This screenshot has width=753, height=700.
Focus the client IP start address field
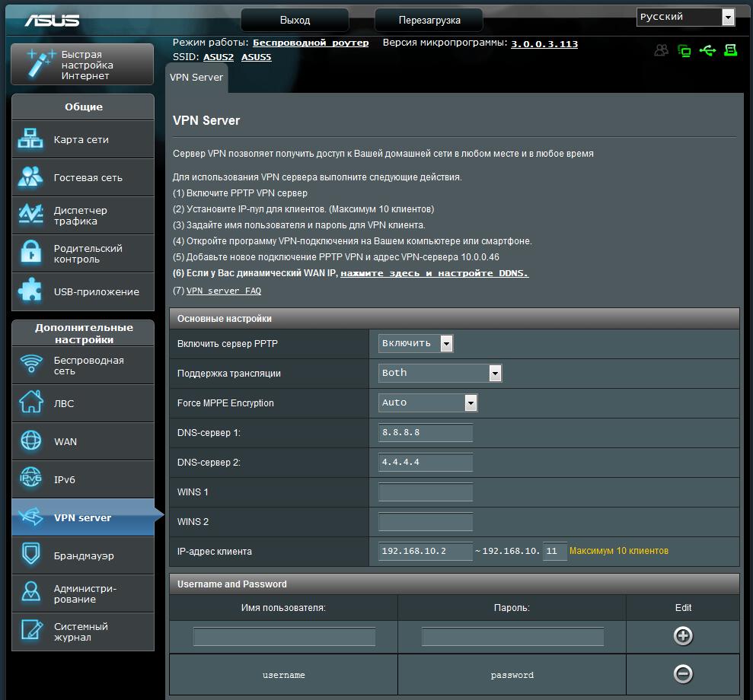[x=426, y=551]
